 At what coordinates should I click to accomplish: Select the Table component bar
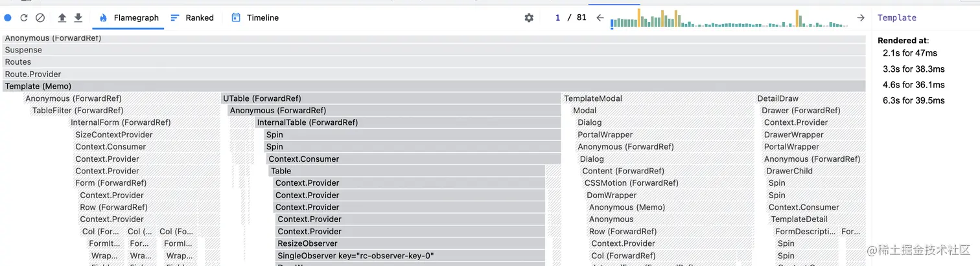coord(407,171)
